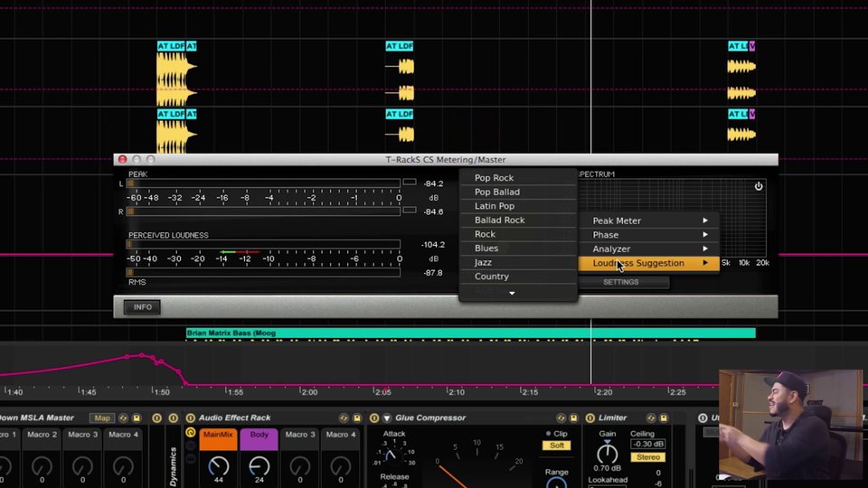Choose Ballad Rock loudness preset
The width and height of the screenshot is (868, 488).
[x=518, y=221]
